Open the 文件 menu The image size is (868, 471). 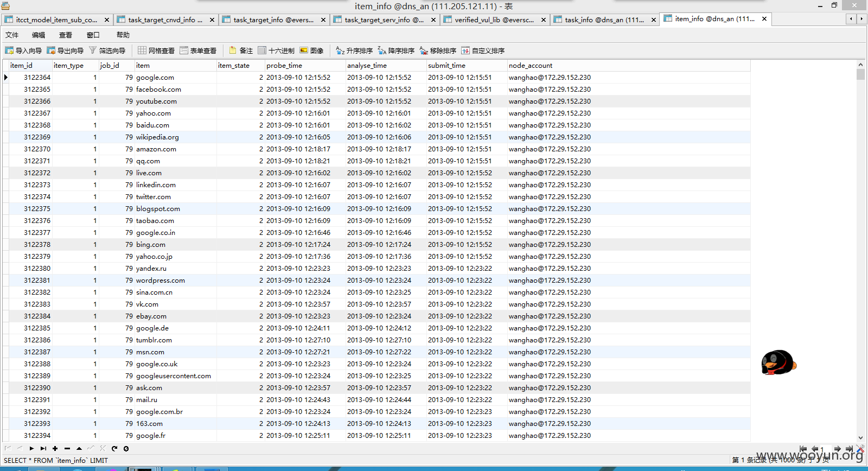[x=12, y=35]
